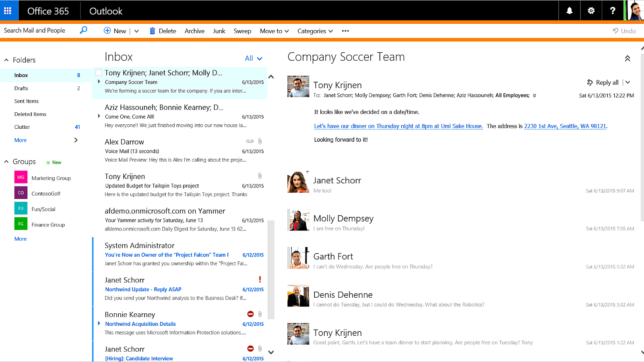Create a new message with New
Screen dimensions: 644x362
click(x=115, y=31)
